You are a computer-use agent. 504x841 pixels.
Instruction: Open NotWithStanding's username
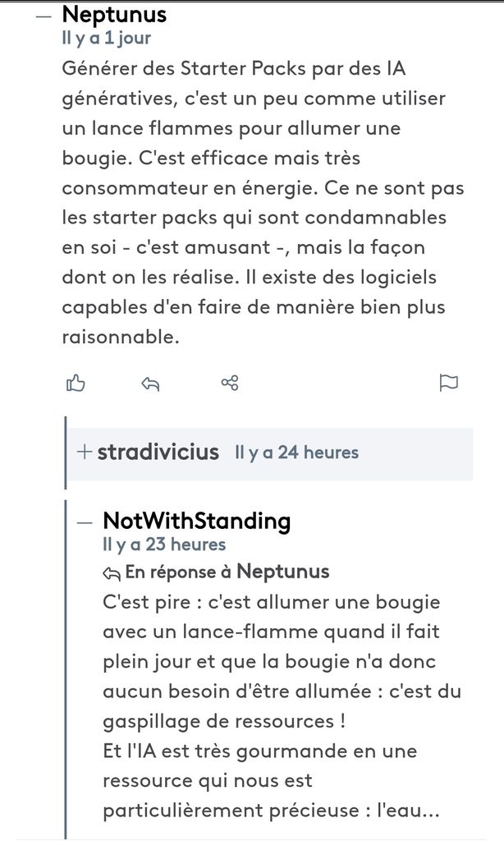coord(197,521)
